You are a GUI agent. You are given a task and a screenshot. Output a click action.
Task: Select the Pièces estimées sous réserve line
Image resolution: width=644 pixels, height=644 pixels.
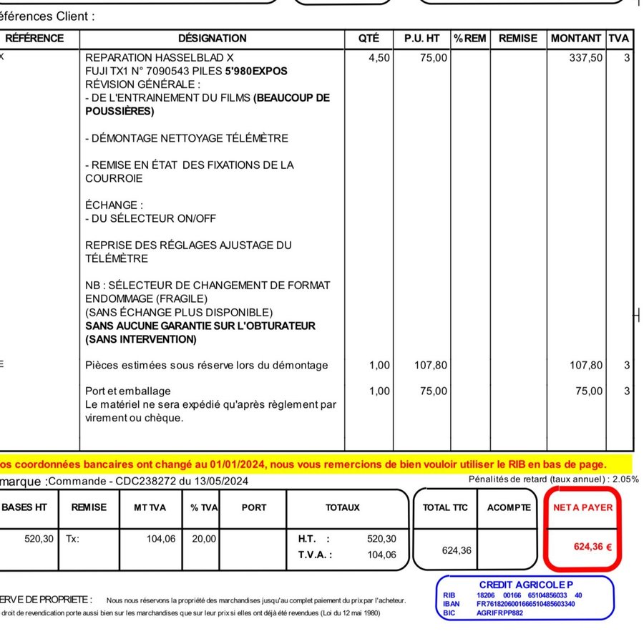tap(206, 366)
